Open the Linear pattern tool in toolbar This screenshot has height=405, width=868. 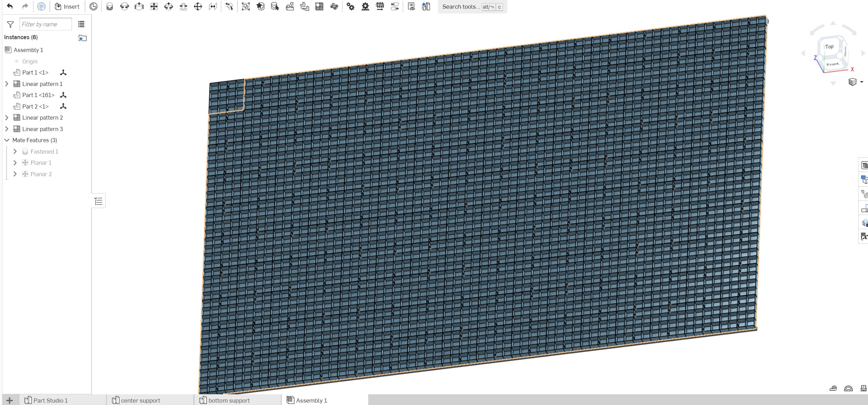[x=319, y=7]
